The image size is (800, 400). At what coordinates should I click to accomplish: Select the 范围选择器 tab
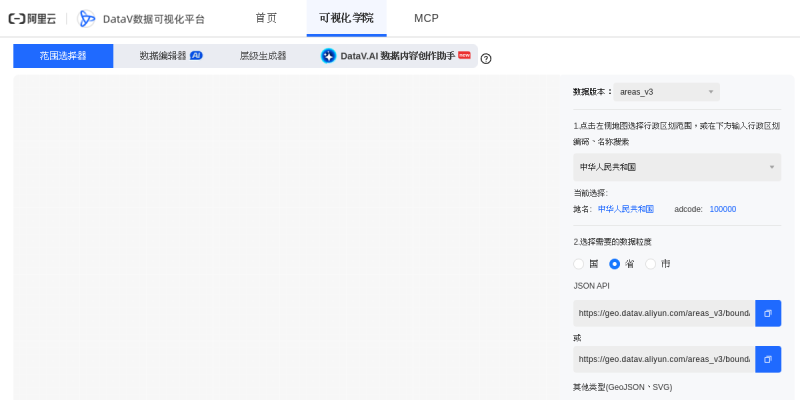point(63,56)
